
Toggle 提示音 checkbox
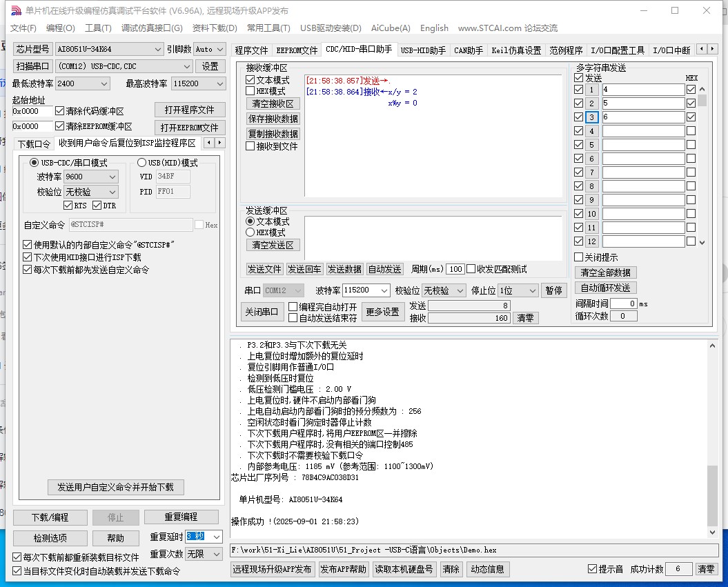(592, 568)
